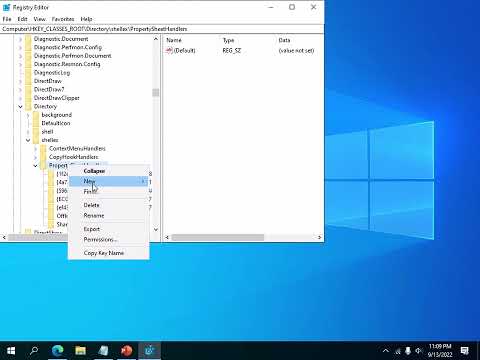Click the Directory key folder icon
This screenshot has height=360, width=480.
(29, 106)
